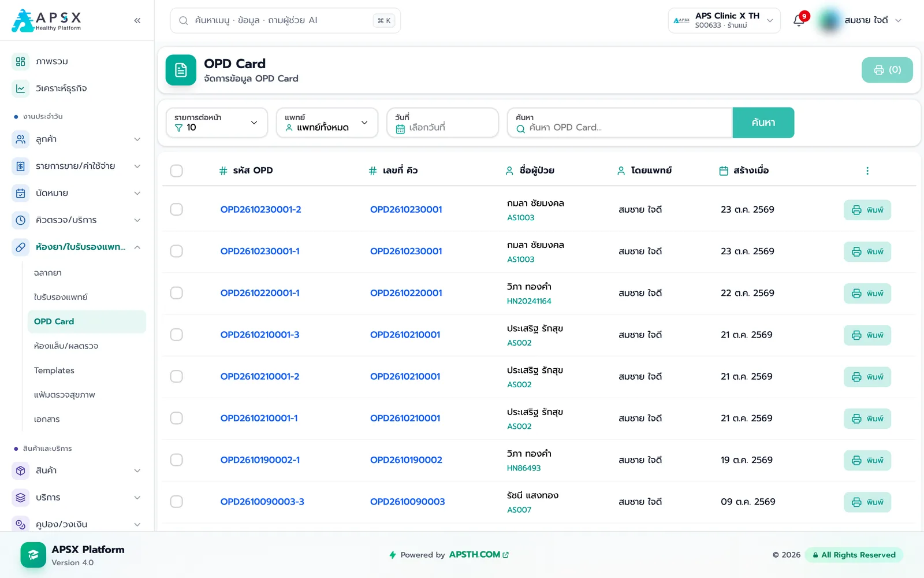Click the print (0) button in header
This screenshot has width=924, height=578.
click(887, 70)
